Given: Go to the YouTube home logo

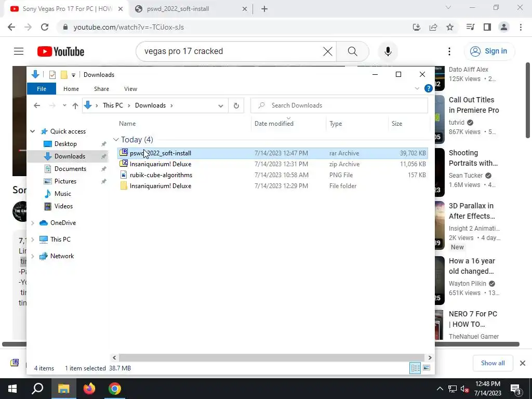Looking at the screenshot, I should coord(61,51).
